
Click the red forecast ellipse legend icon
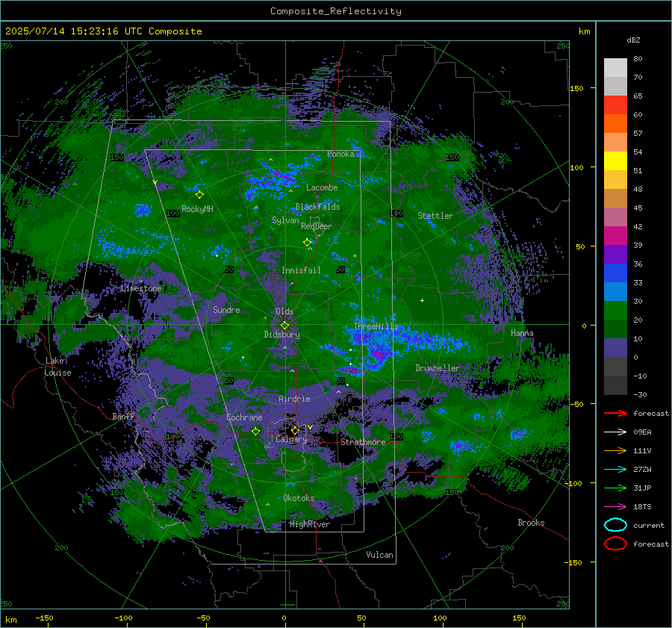pos(615,544)
